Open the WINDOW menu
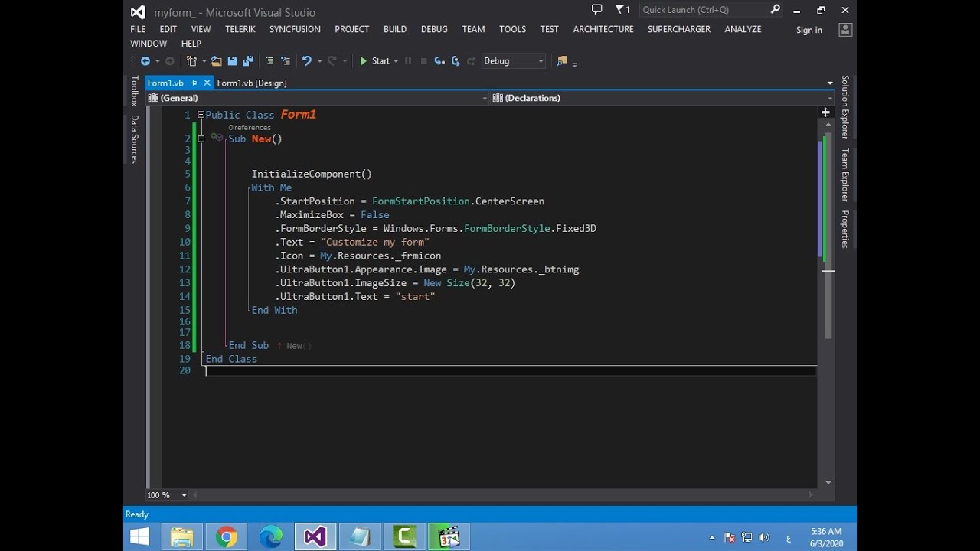980x551 pixels. click(149, 44)
